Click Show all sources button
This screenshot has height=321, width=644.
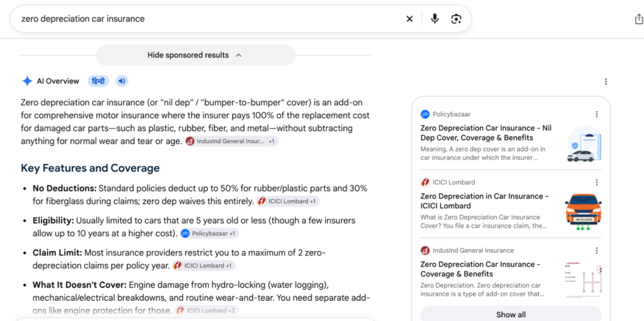511,315
